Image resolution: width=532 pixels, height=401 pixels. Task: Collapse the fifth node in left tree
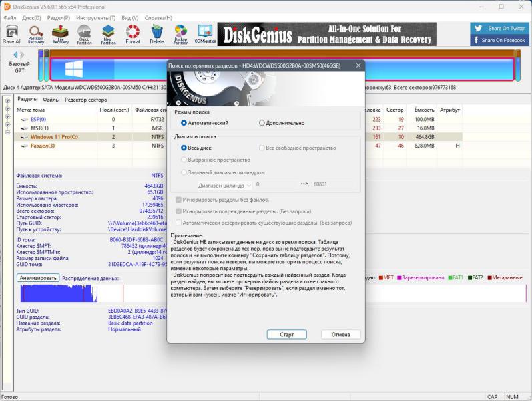[x=7, y=132]
